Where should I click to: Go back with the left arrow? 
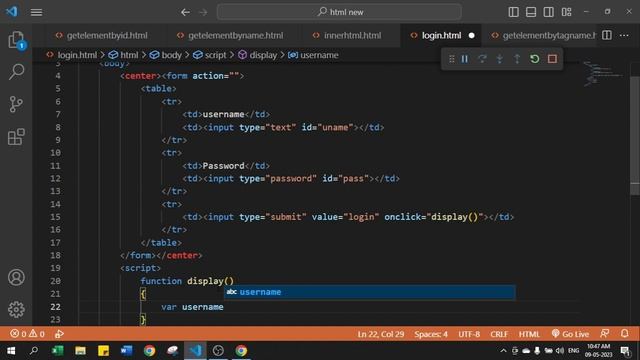(185, 12)
